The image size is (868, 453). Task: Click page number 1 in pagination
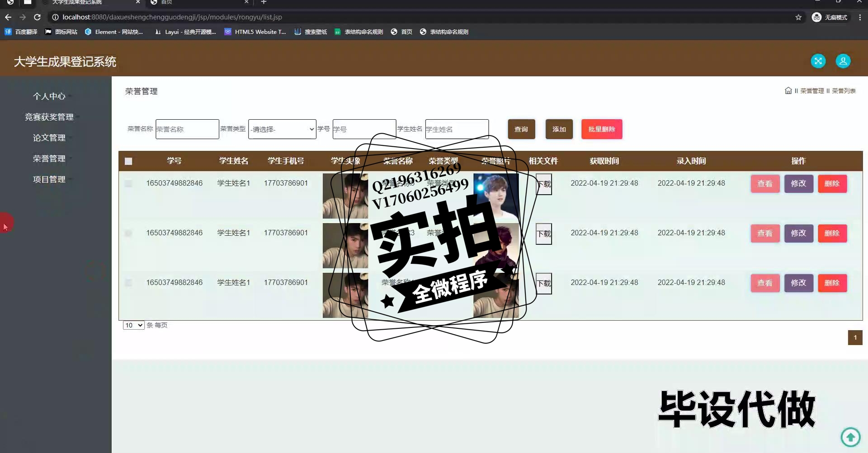855,338
